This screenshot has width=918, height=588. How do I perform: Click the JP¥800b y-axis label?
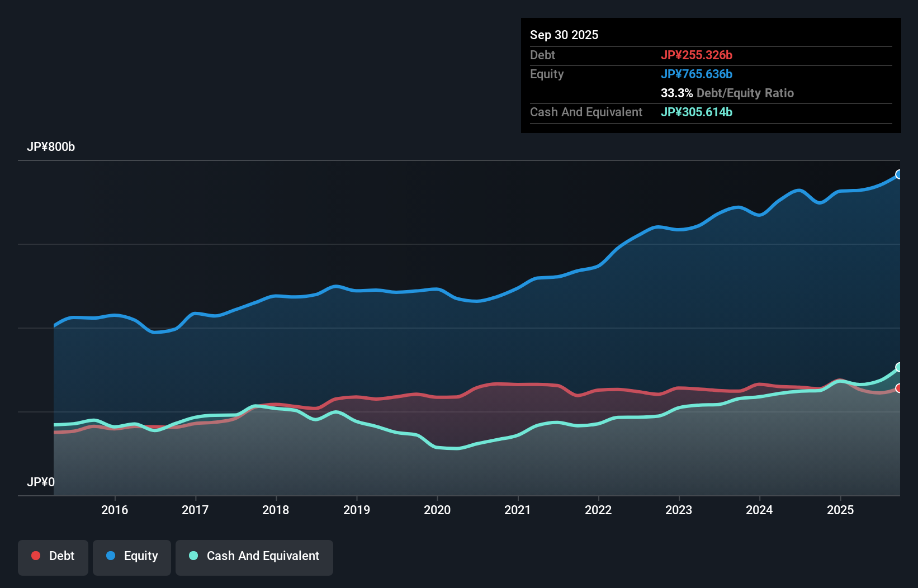tap(51, 147)
